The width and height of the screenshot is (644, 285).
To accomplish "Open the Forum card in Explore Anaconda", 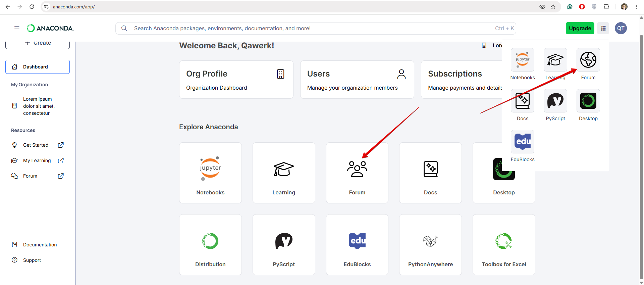I will (x=357, y=173).
